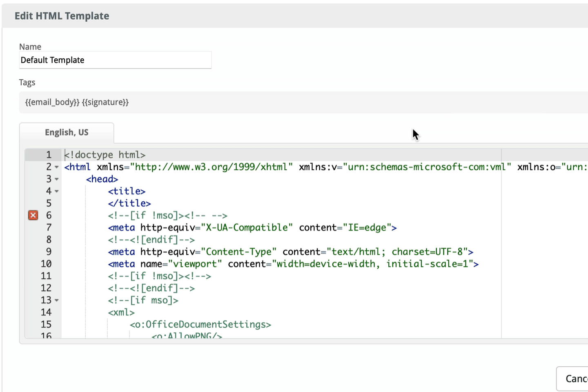The image size is (588, 392).
Task: Click the <xml> tag on line 14
Action: (x=121, y=312)
